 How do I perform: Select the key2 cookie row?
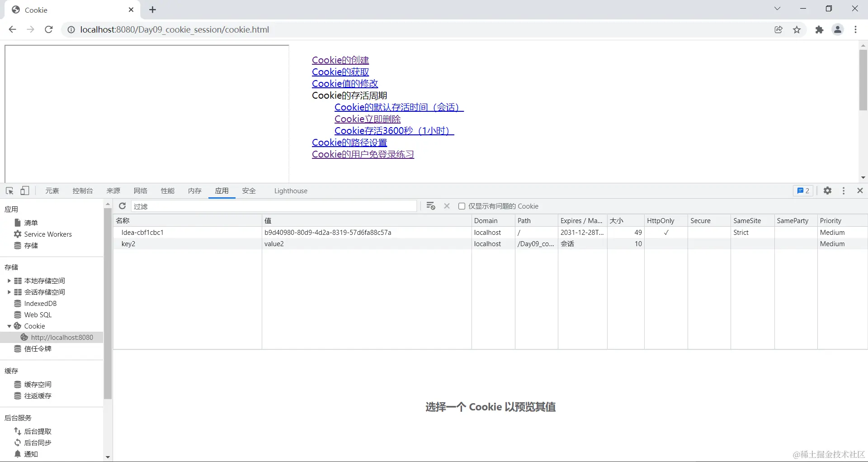click(490, 243)
